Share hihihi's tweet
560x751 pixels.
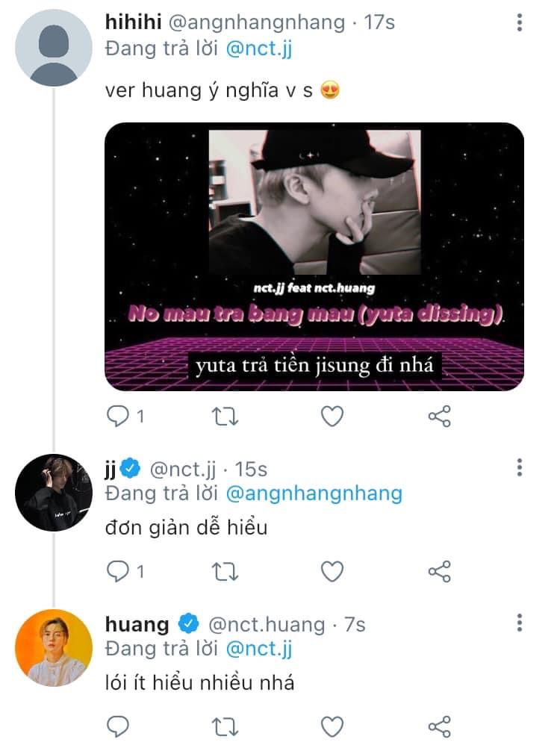pos(439,416)
